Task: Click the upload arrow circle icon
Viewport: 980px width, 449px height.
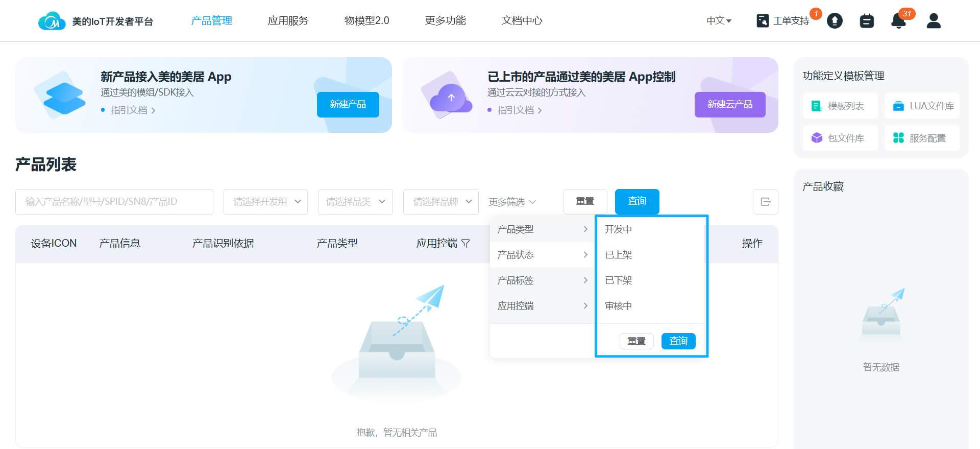Action: (835, 21)
